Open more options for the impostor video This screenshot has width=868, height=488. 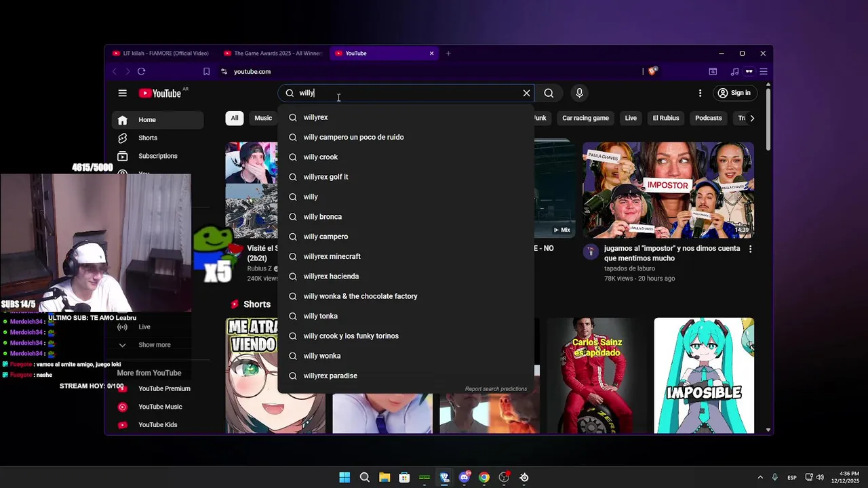coord(750,249)
